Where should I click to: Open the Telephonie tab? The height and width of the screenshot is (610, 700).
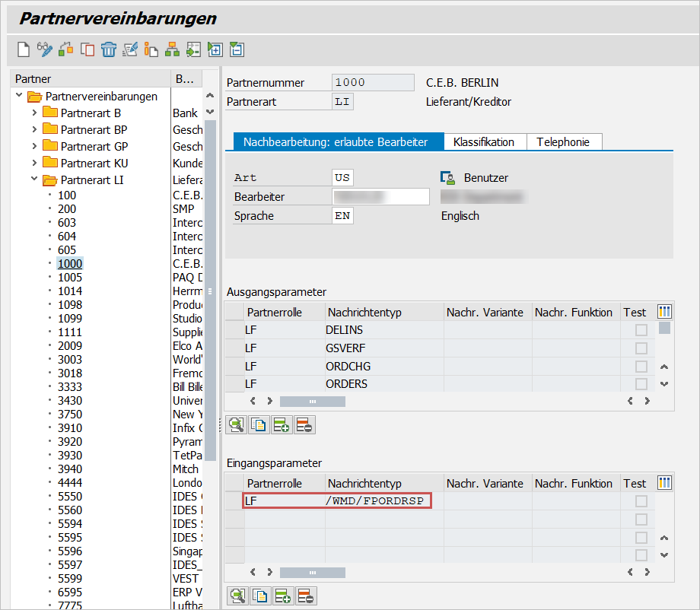tap(564, 142)
